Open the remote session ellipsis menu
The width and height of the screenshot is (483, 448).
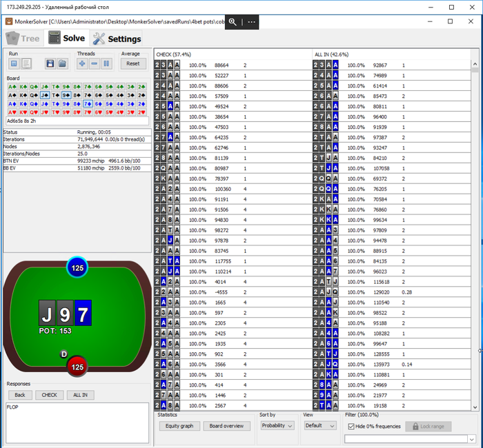pyautogui.click(x=252, y=22)
